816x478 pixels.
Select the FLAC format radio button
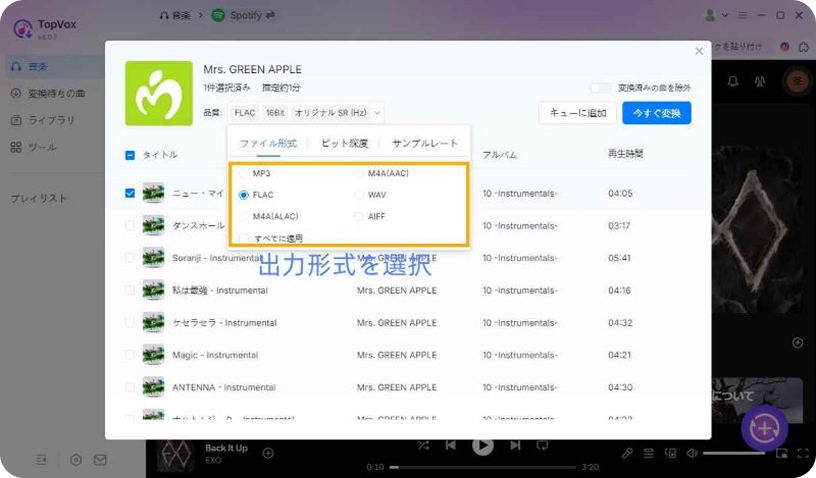coord(244,195)
